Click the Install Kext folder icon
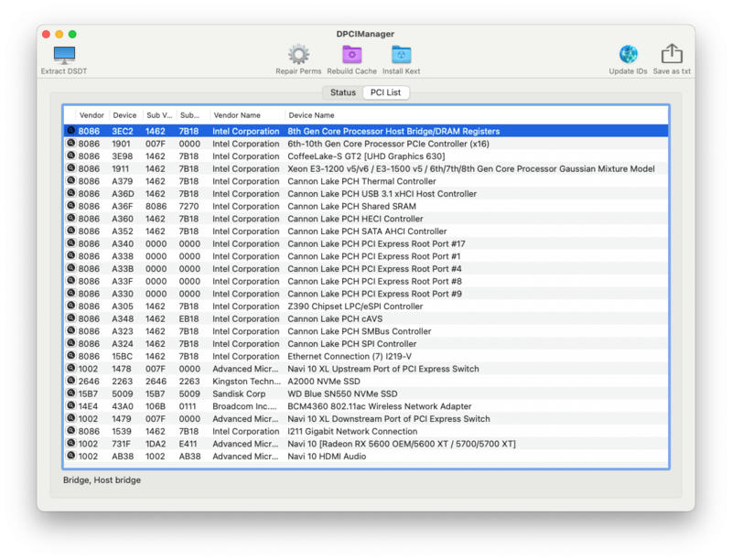 401,55
